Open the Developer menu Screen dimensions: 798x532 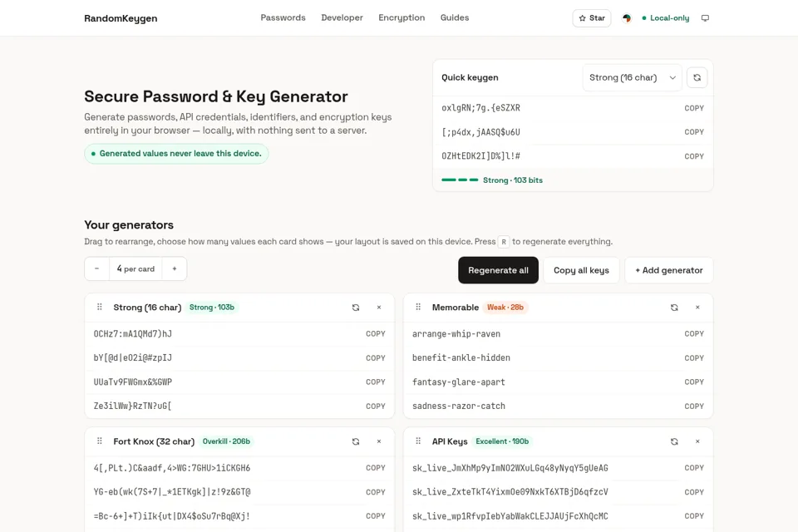(x=342, y=17)
